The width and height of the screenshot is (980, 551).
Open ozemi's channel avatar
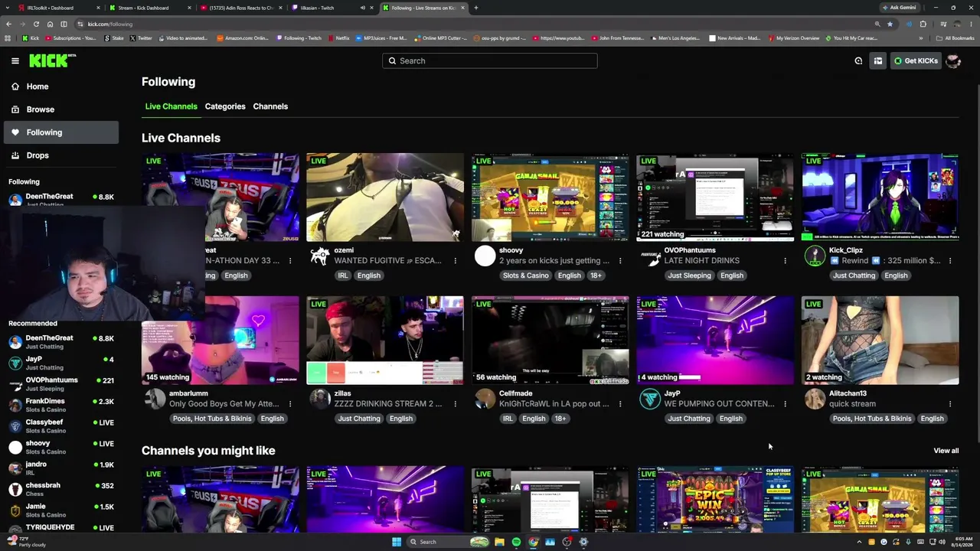[320, 256]
